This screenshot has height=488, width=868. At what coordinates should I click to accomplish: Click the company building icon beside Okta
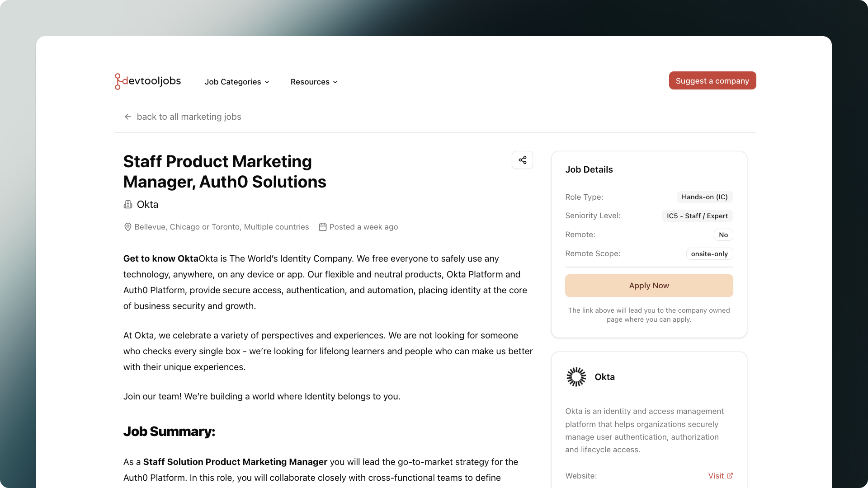(x=127, y=204)
